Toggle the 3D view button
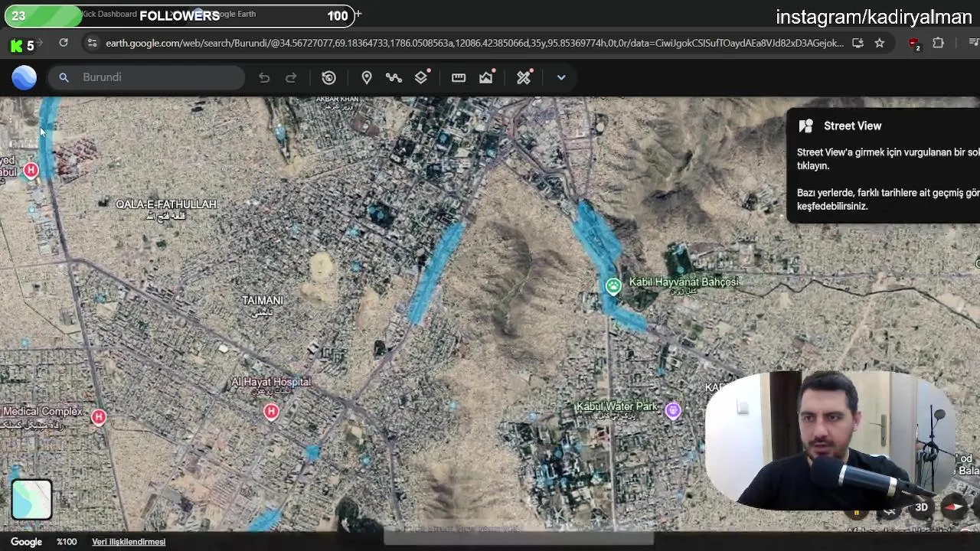980x551 pixels. pos(921,507)
